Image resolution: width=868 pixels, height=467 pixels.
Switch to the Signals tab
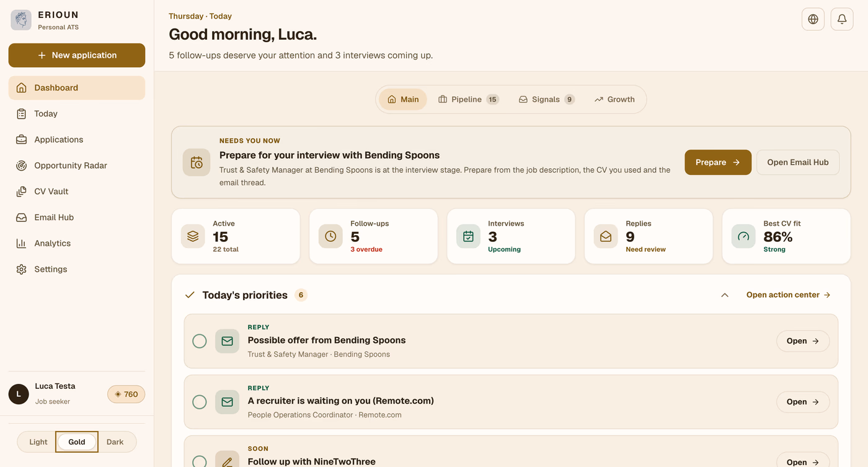pyautogui.click(x=546, y=99)
